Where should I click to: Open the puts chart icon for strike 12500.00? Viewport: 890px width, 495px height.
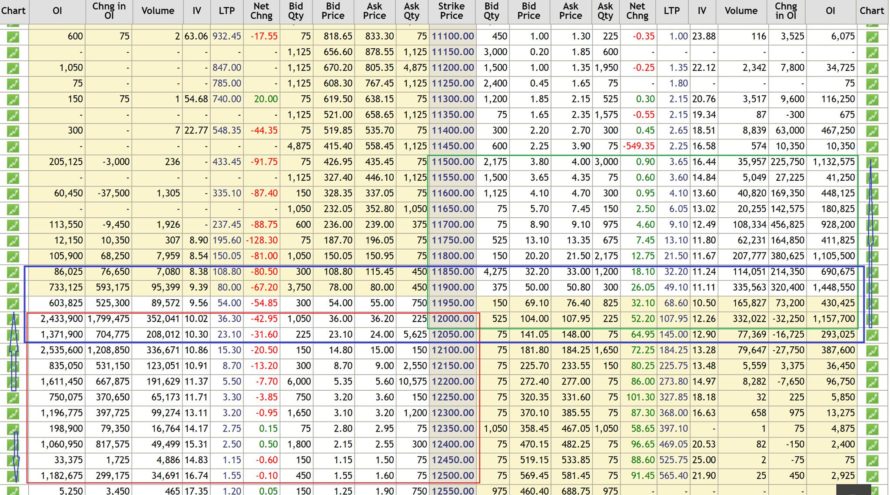pyautogui.click(x=872, y=476)
